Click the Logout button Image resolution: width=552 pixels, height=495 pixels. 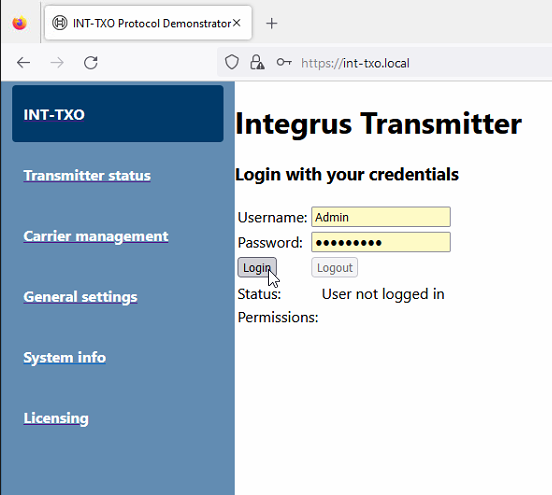[334, 268]
